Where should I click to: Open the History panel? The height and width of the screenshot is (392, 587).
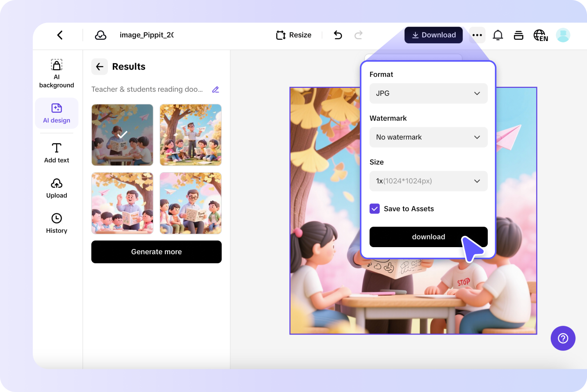pyautogui.click(x=57, y=223)
